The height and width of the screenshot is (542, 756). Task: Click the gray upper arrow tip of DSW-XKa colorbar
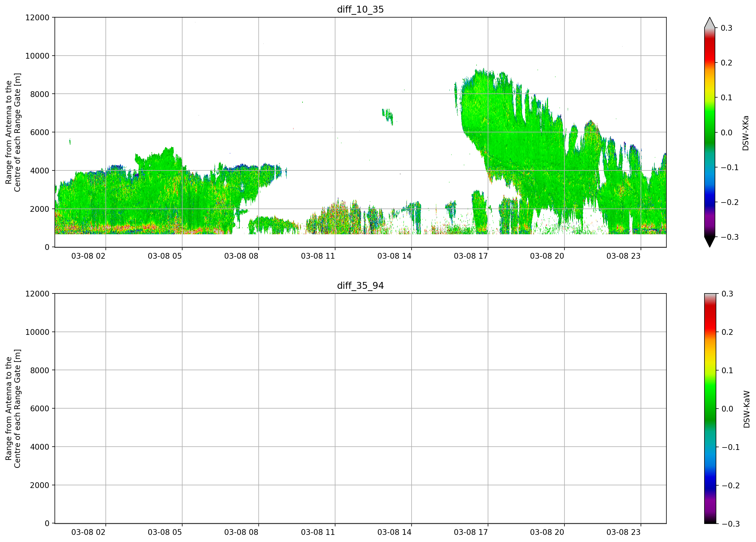pyautogui.click(x=710, y=23)
